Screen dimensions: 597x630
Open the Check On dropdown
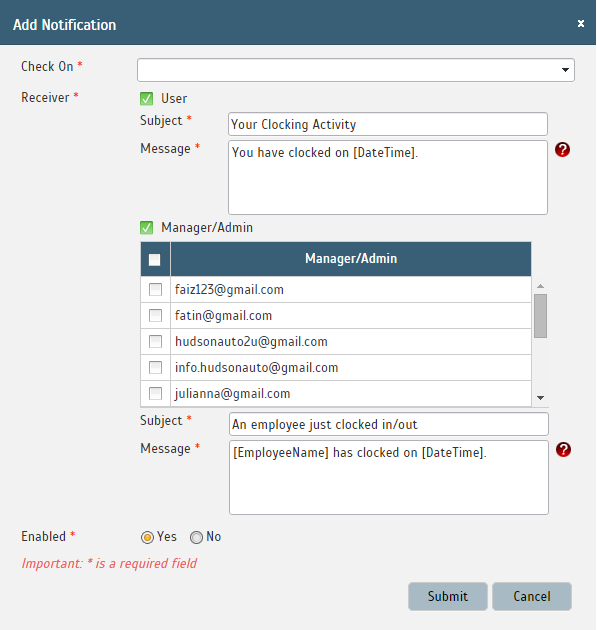pos(356,70)
